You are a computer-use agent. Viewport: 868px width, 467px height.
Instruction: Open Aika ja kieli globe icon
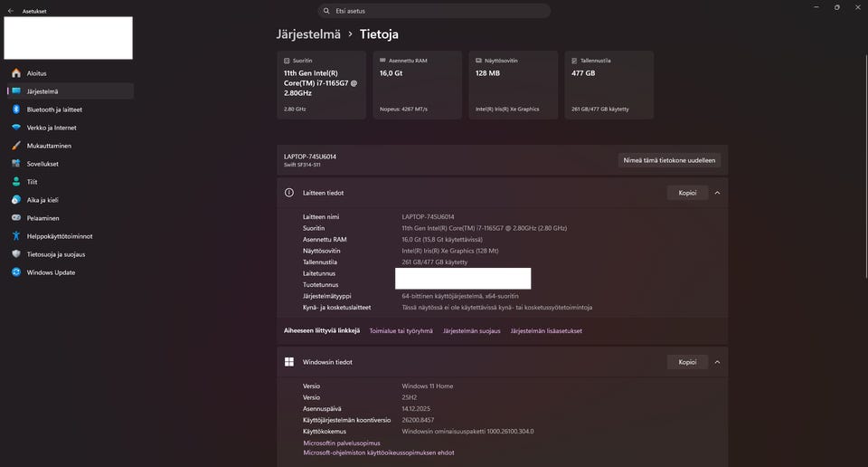(x=16, y=200)
